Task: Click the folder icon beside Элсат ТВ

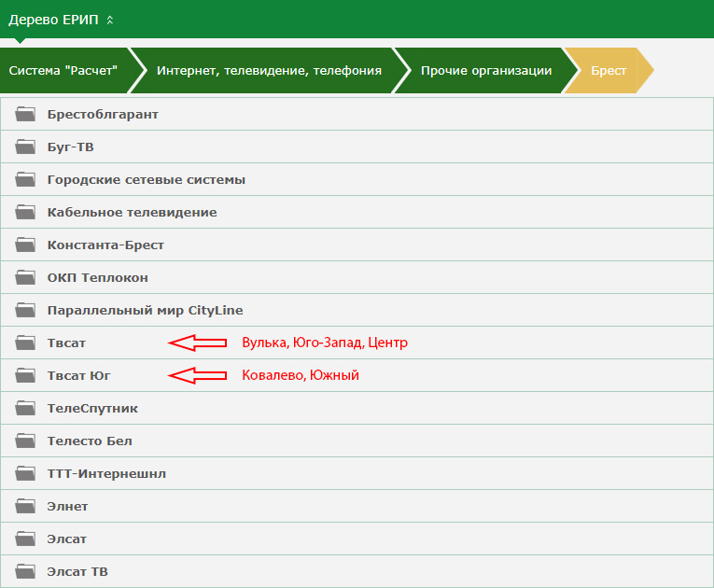Action: click(x=25, y=571)
